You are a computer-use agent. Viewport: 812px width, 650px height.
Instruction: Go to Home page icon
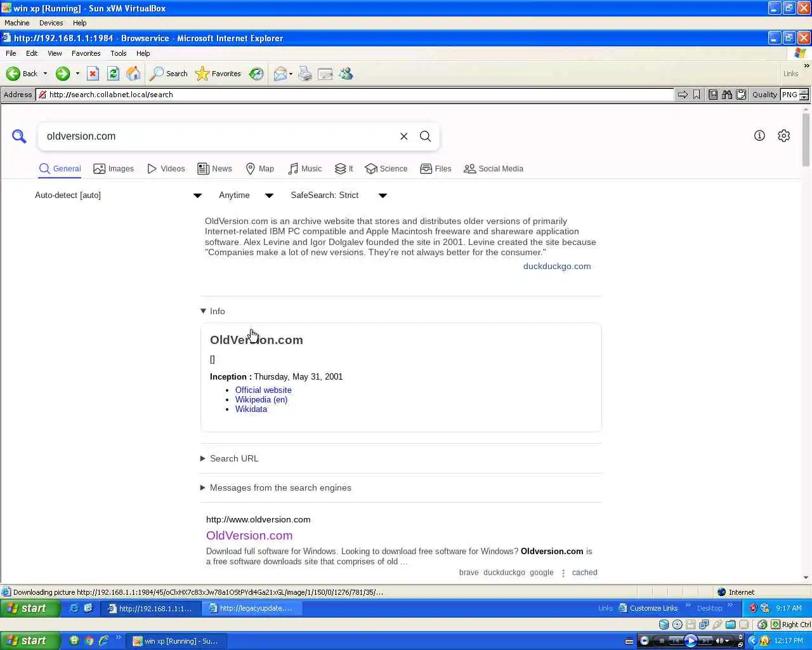click(x=133, y=74)
